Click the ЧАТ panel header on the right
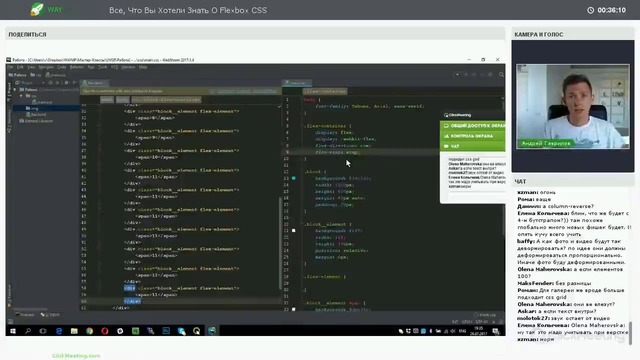This screenshot has width=640, height=360. 573,181
